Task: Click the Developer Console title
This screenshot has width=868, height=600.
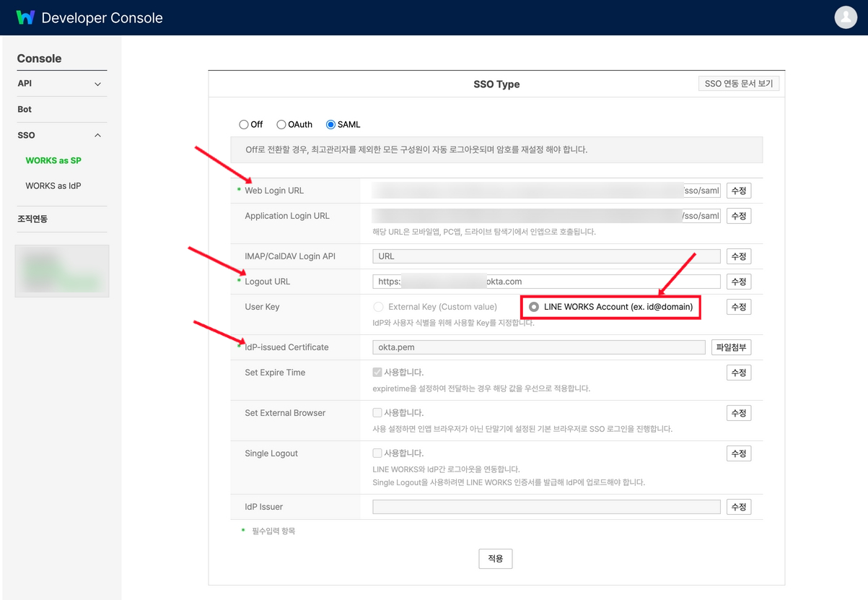Action: tap(102, 18)
